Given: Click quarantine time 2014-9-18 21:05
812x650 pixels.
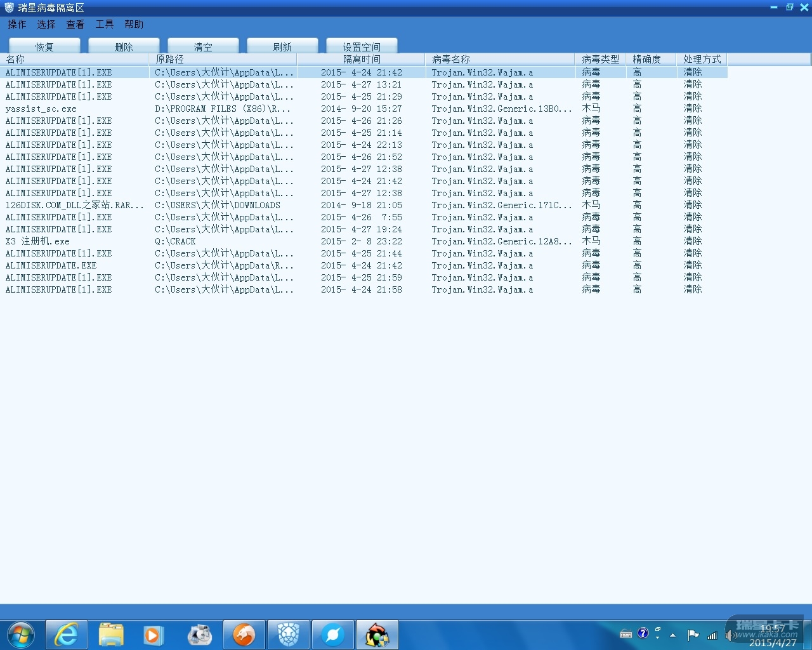Looking at the screenshot, I should coord(362,205).
